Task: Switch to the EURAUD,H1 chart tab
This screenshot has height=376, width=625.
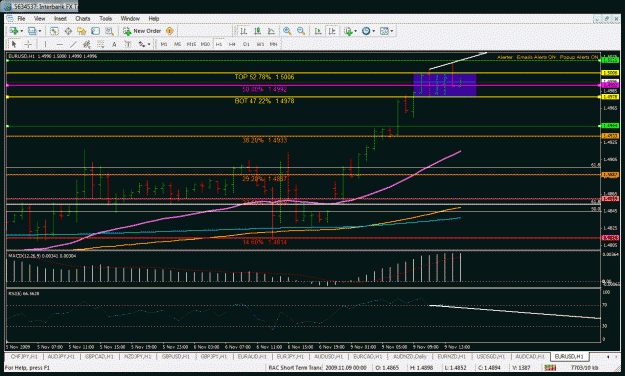Action: (252, 356)
